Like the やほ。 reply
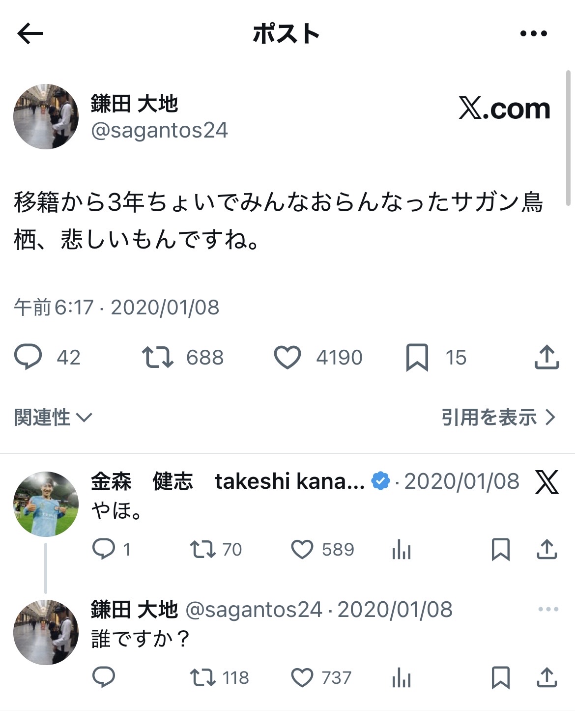 click(302, 550)
